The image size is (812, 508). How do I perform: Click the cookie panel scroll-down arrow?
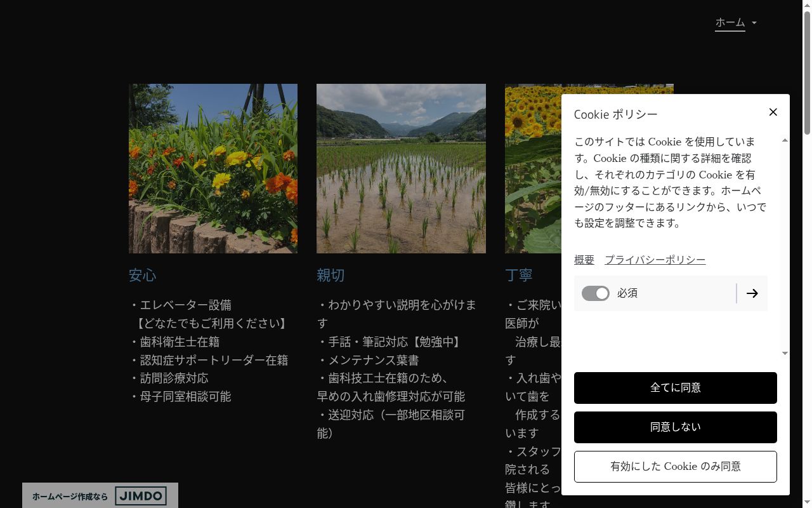click(x=785, y=353)
